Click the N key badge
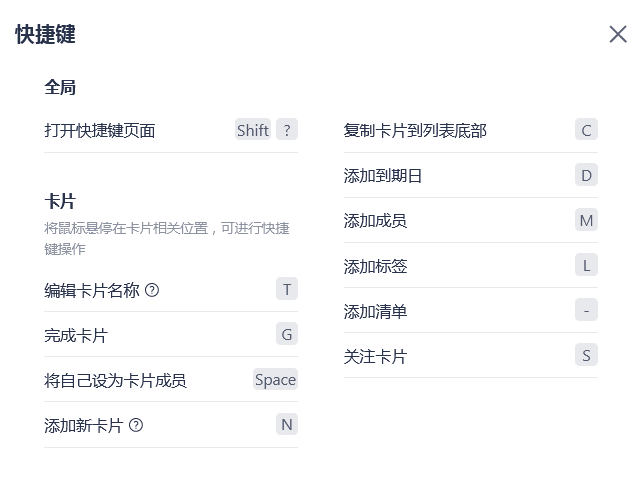This screenshot has height=487, width=643. pyautogui.click(x=287, y=424)
